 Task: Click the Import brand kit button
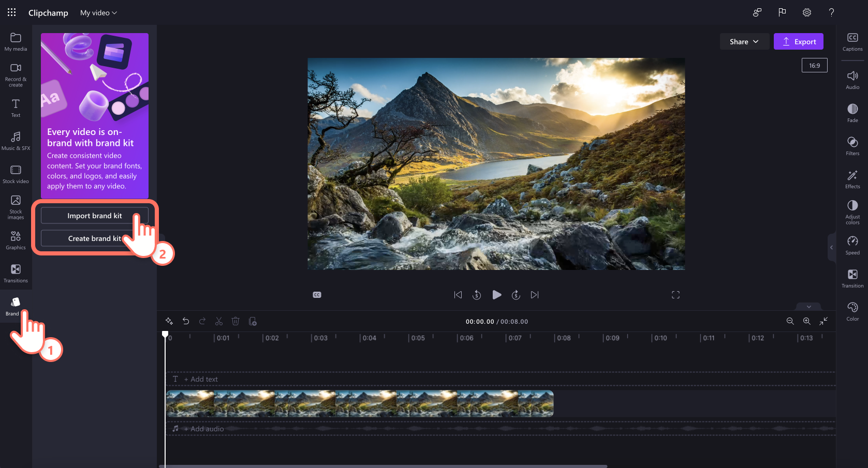coord(94,216)
